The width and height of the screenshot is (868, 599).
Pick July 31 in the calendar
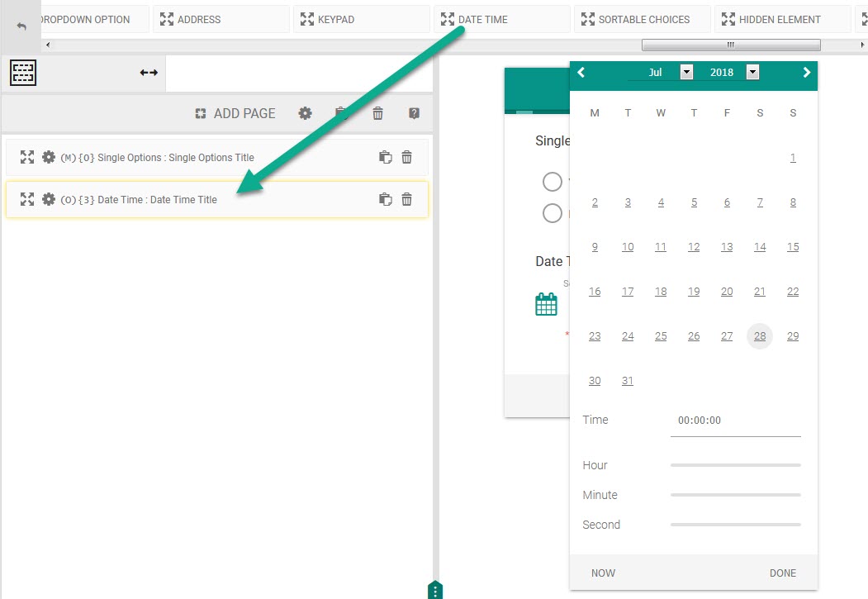[627, 380]
